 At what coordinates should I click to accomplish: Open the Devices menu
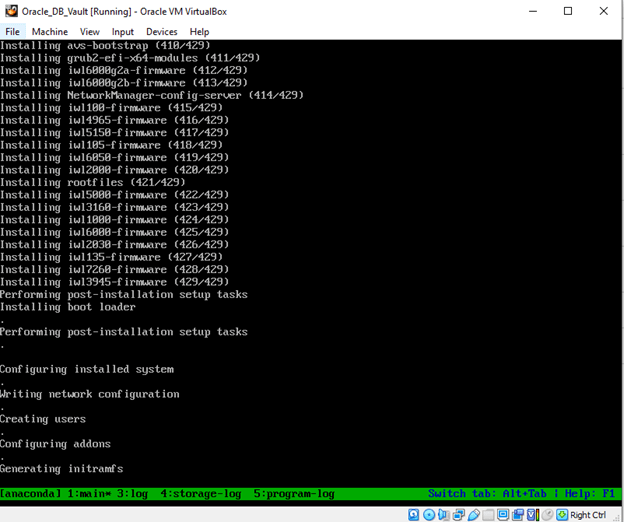click(162, 31)
